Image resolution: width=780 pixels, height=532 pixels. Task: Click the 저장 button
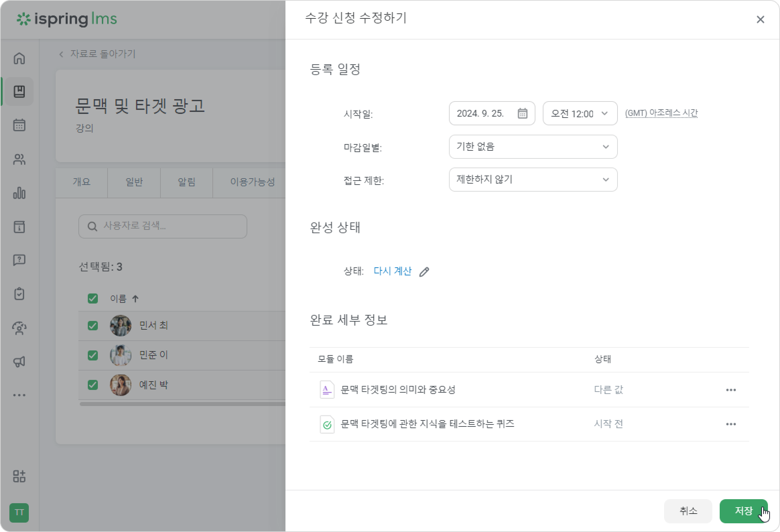point(743,511)
